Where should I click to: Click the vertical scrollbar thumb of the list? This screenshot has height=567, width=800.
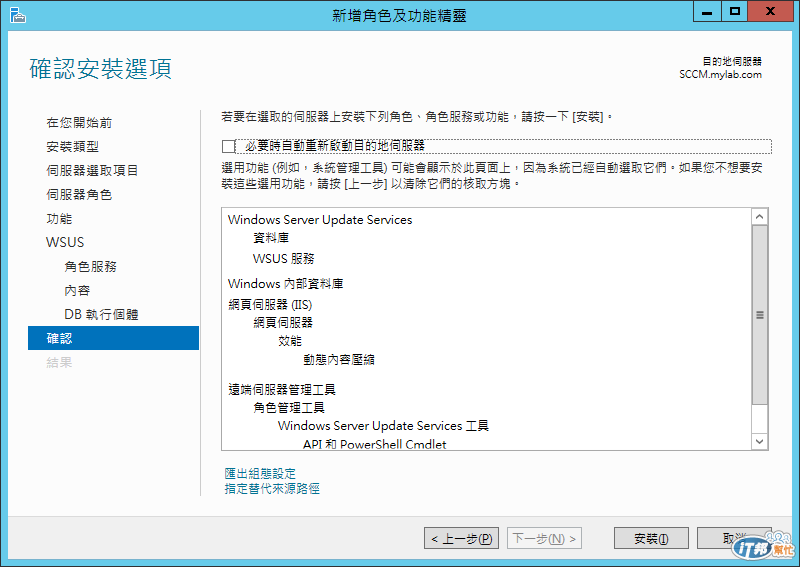click(759, 315)
